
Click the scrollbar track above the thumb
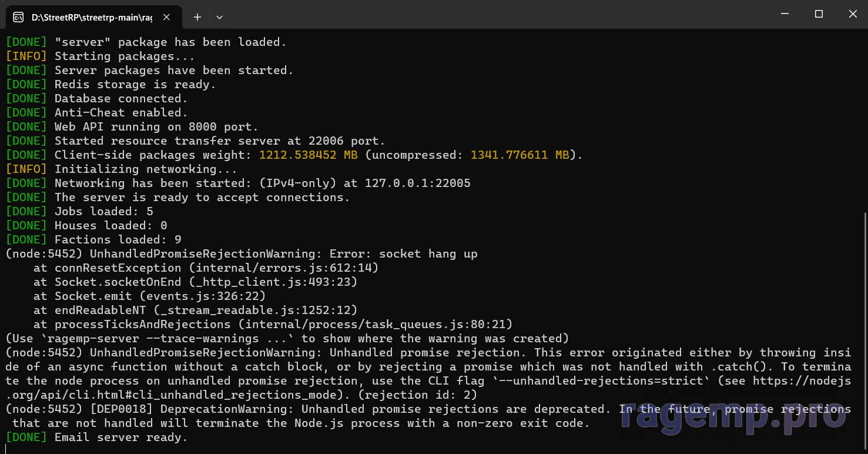point(865,121)
